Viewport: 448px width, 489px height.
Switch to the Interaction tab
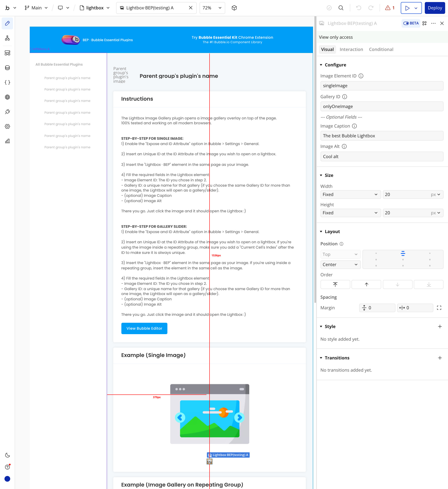click(351, 49)
